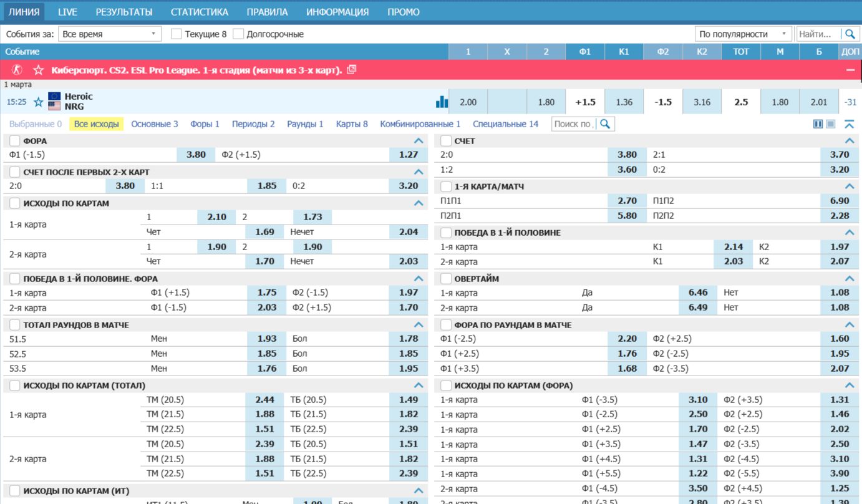Select 2:0 score odds 3.80 in СЧЕТ

[x=627, y=155]
